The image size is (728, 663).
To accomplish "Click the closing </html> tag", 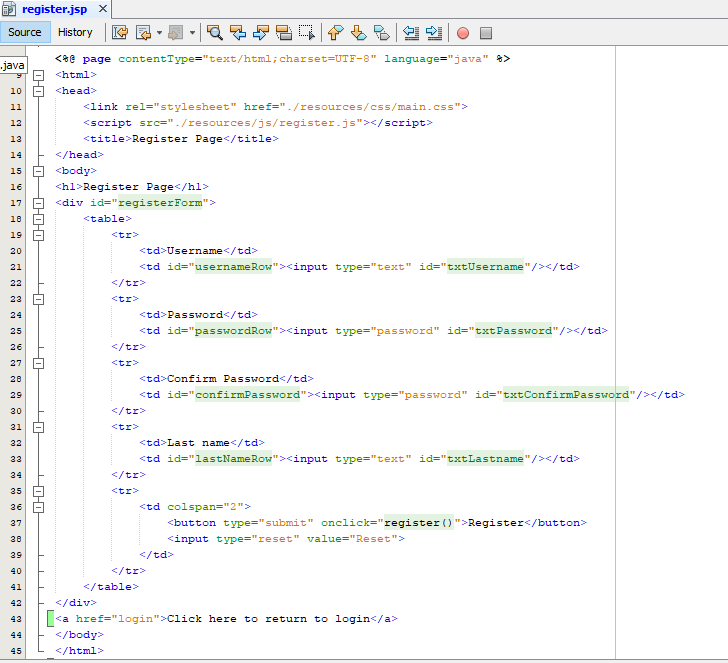I will tap(79, 651).
